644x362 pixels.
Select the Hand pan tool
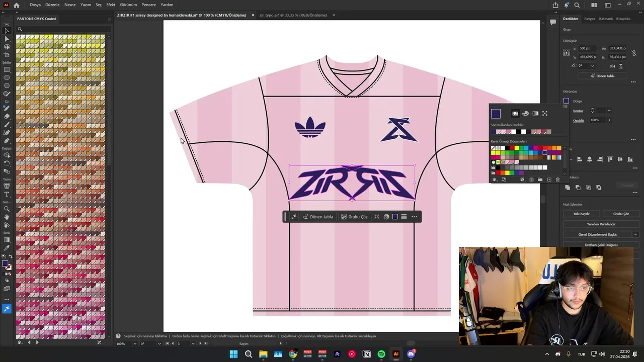pyautogui.click(x=7, y=217)
